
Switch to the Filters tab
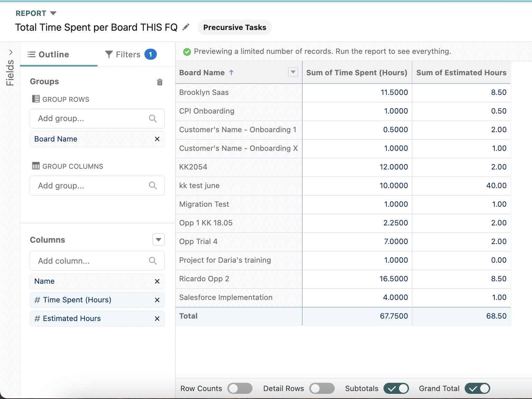131,55
